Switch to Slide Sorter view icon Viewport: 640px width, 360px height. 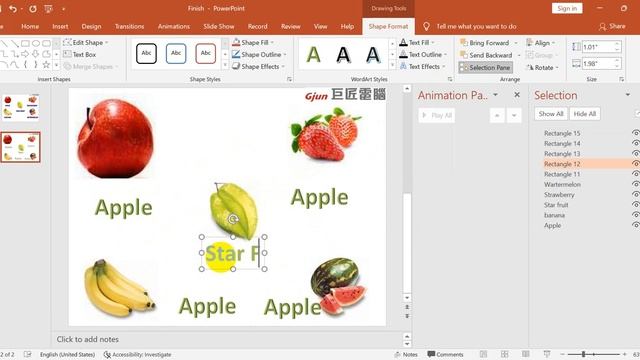coord(504,354)
